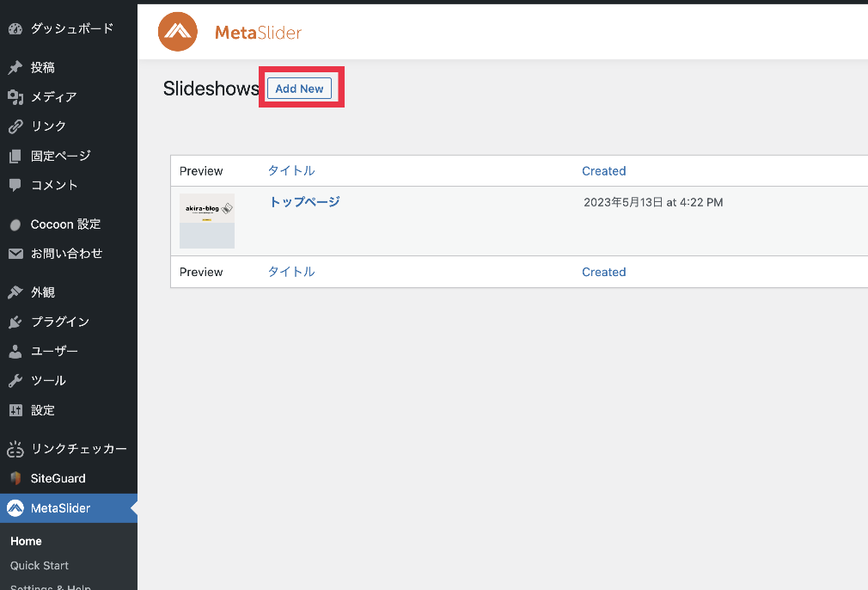This screenshot has width=868, height=590.
Task: Click the Slideshows page heading
Action: (211, 89)
